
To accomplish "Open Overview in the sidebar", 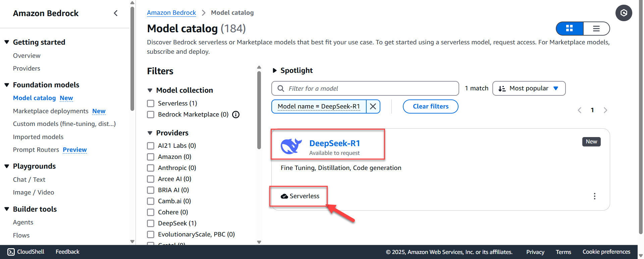I will point(26,56).
